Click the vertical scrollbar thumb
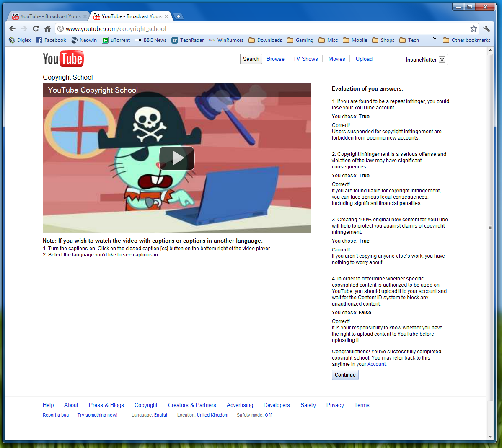This screenshot has width=502, height=448. [x=490, y=228]
